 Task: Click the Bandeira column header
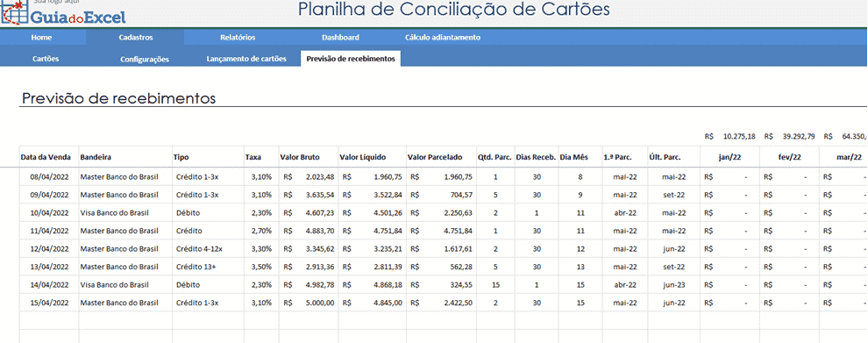[x=125, y=157]
